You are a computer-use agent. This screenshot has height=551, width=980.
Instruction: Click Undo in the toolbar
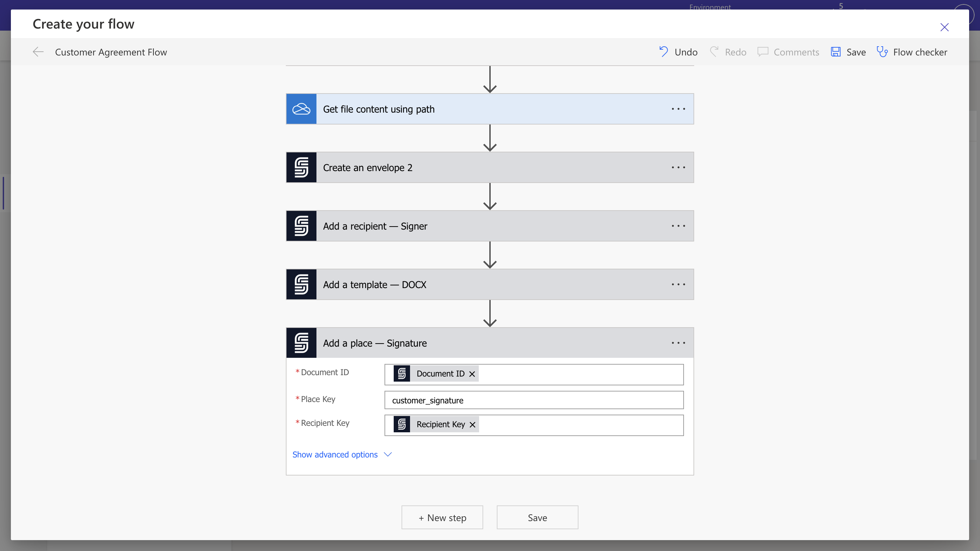pyautogui.click(x=678, y=52)
